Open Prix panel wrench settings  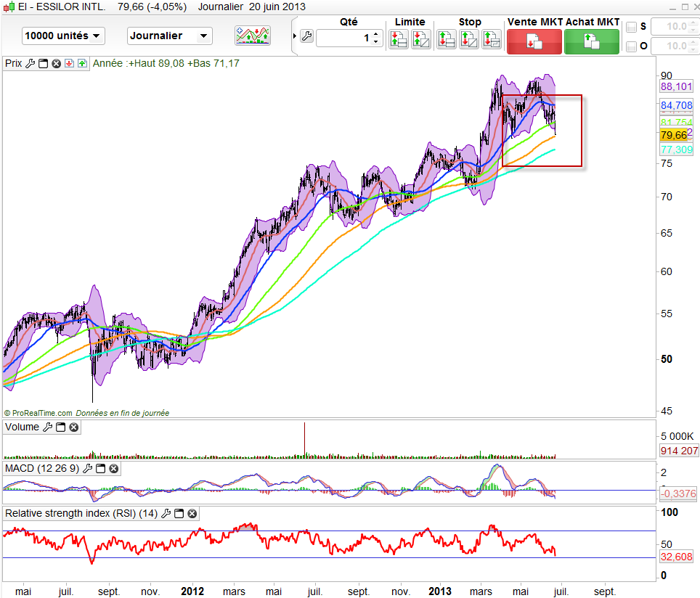coord(30,63)
